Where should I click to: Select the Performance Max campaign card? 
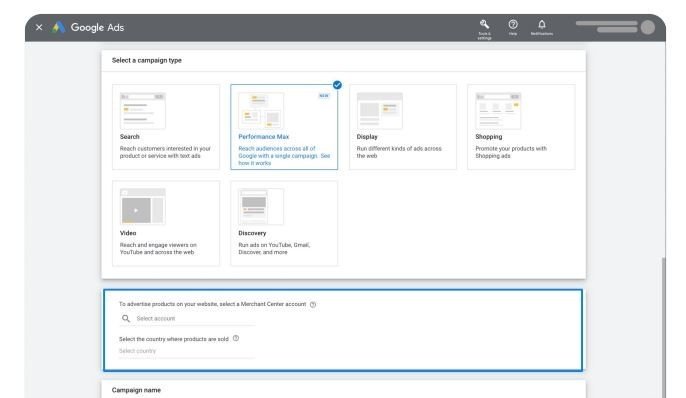tap(284, 127)
